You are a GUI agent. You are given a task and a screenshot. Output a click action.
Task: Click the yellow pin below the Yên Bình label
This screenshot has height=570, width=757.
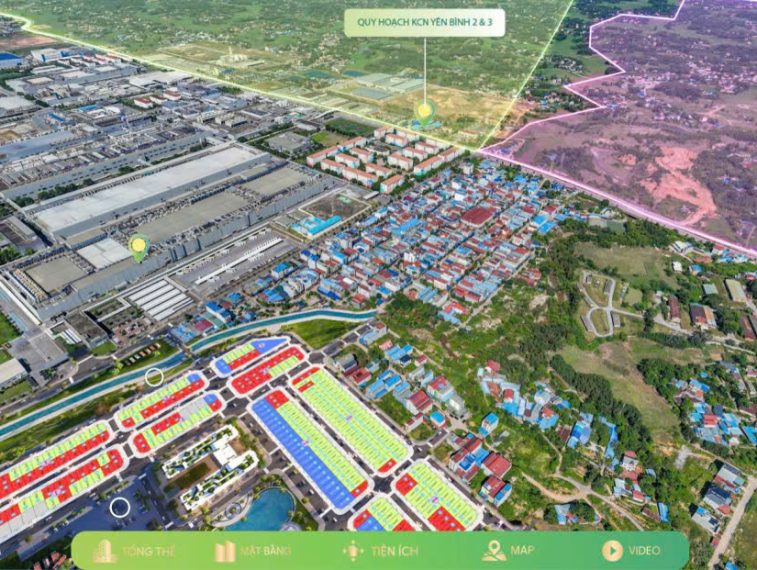point(425,112)
